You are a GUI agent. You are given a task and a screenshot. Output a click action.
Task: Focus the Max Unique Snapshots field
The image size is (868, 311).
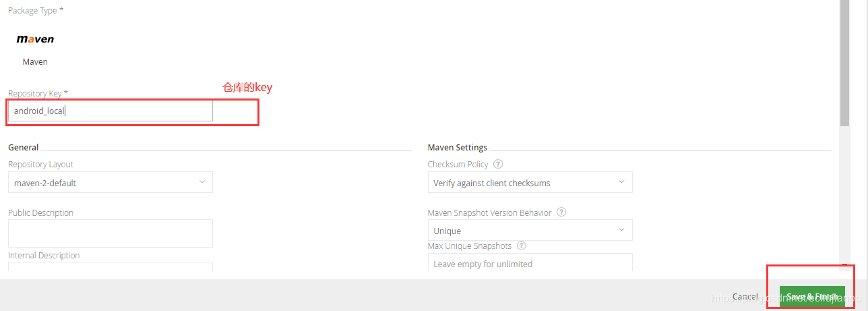point(530,262)
